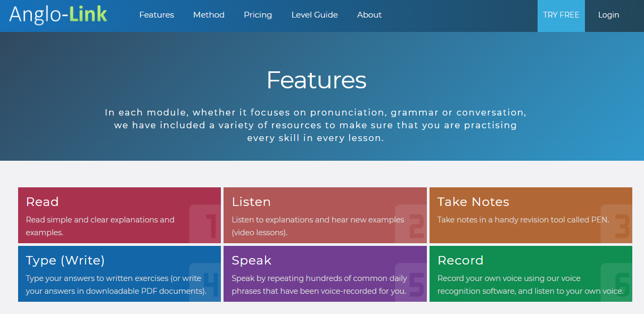The image size is (644, 314).
Task: Choose the Speak feature heading
Action: click(x=252, y=260)
